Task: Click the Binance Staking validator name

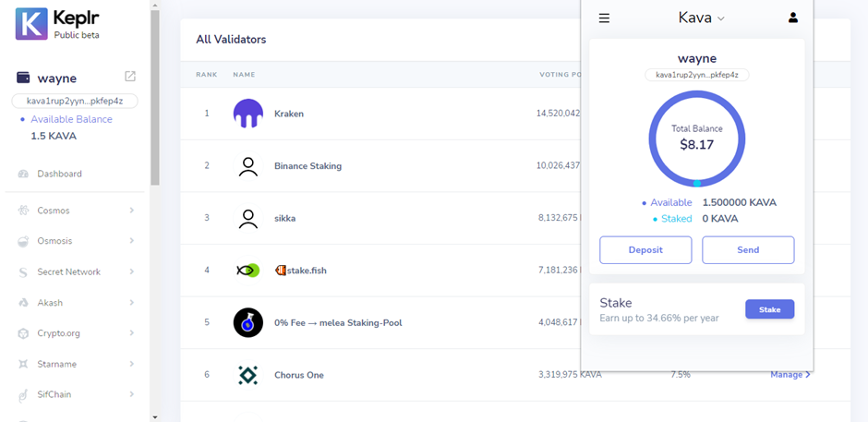Action: 307,165
